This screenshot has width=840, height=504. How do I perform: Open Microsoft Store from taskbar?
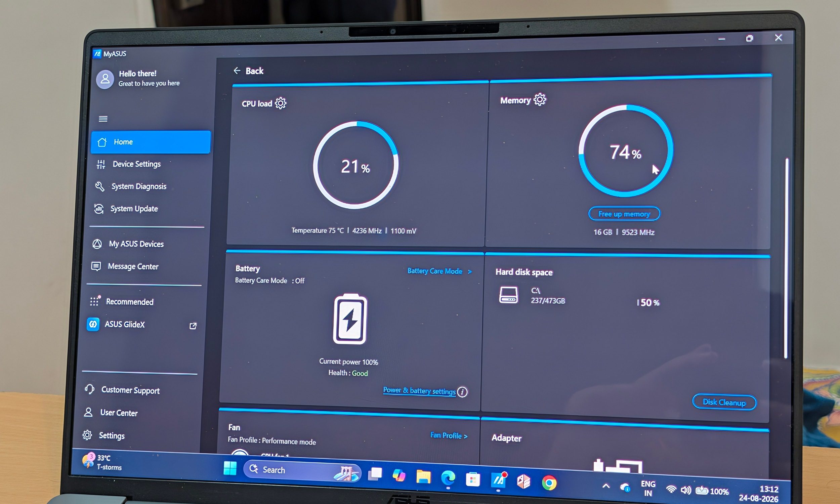coord(473,479)
